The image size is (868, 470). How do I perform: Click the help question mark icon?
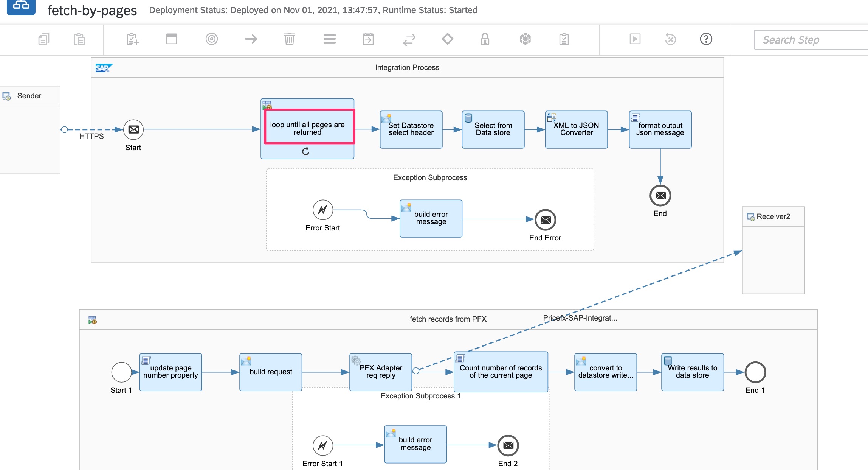click(x=706, y=39)
